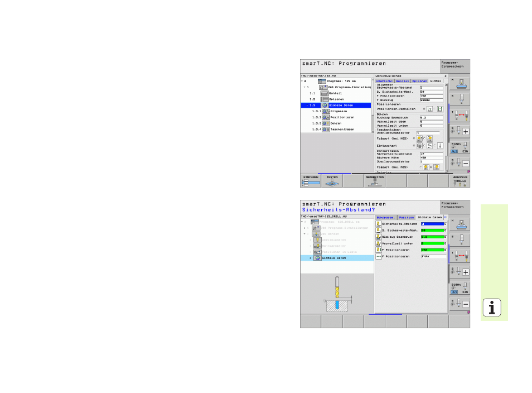Click the FMAX field in lower screen
Screen dimensions: 532x393
pos(434,256)
